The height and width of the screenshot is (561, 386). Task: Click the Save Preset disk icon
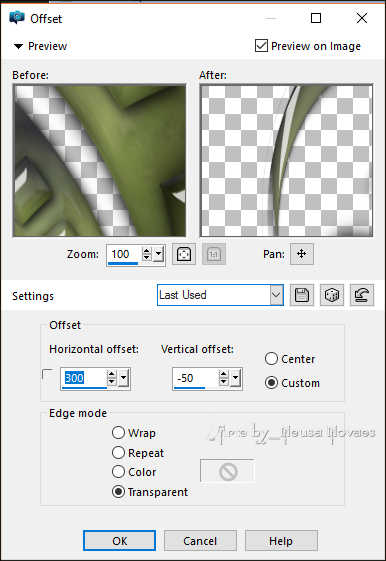[x=302, y=295]
